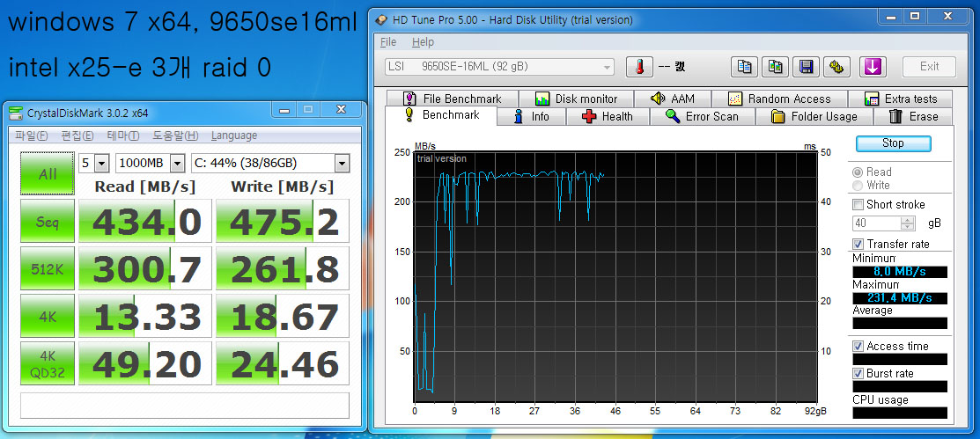Click the save floppy disk icon in HD Tune
Viewport: 980px width, 439px height.
pyautogui.click(x=807, y=67)
